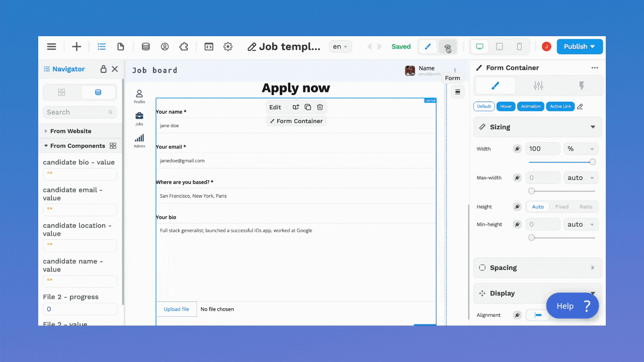Close the Navigator panel
This screenshot has height=362, width=644.
(115, 69)
